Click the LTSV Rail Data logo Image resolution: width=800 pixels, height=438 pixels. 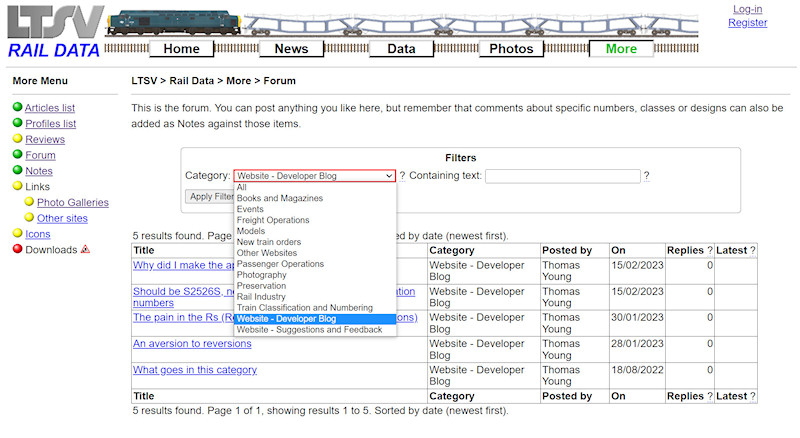pyautogui.click(x=53, y=32)
